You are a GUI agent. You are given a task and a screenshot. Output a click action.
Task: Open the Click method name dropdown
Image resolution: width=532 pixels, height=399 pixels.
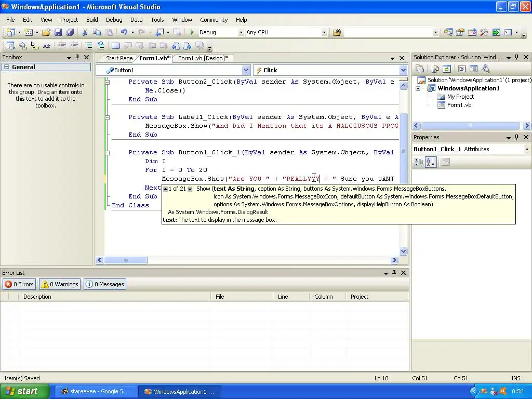(x=403, y=70)
